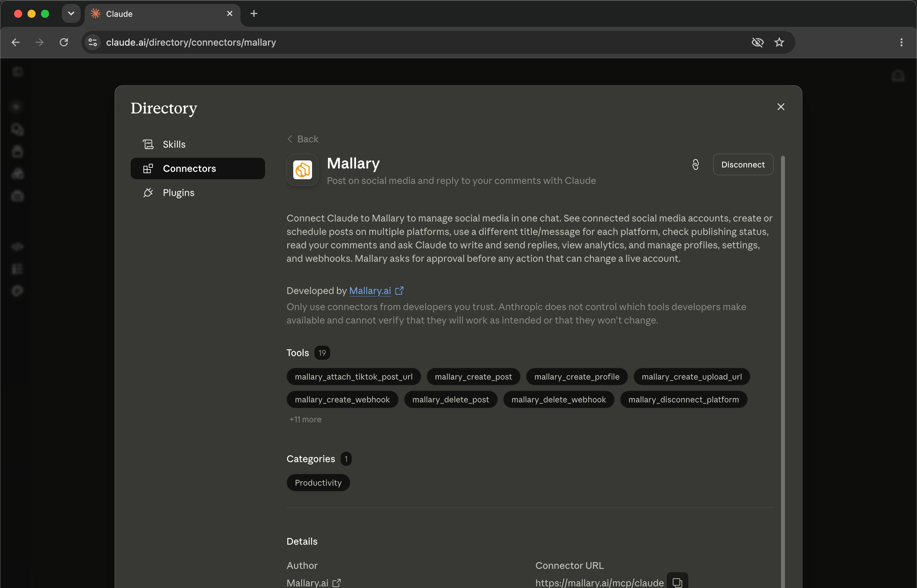This screenshot has height=588, width=917.
Task: Open the Mallary.ai developer link
Action: tap(370, 291)
